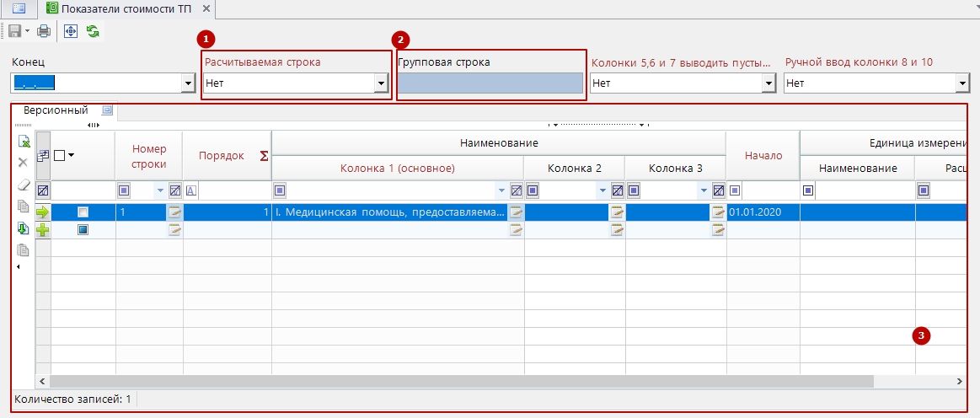Click the green plus add-row icon
This screenshot has width=980, height=418.
tap(42, 229)
